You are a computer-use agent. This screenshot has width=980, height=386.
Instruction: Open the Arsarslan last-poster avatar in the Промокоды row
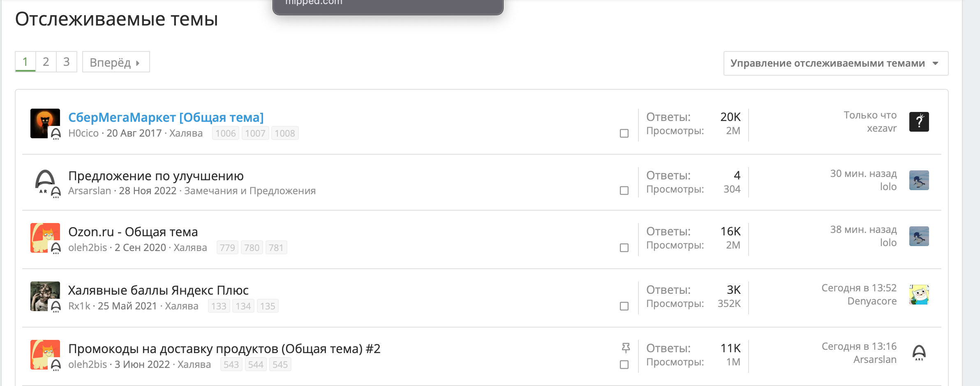coord(919,353)
